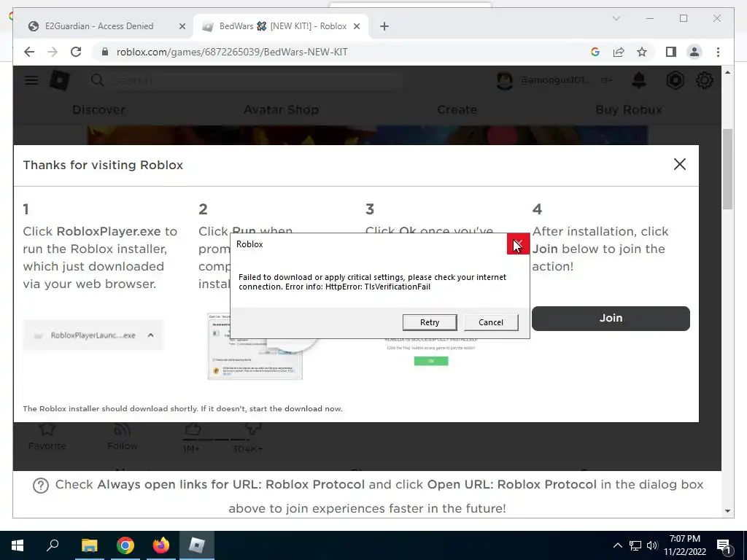
Task: Open the volume tray icon
Action: coord(653,545)
